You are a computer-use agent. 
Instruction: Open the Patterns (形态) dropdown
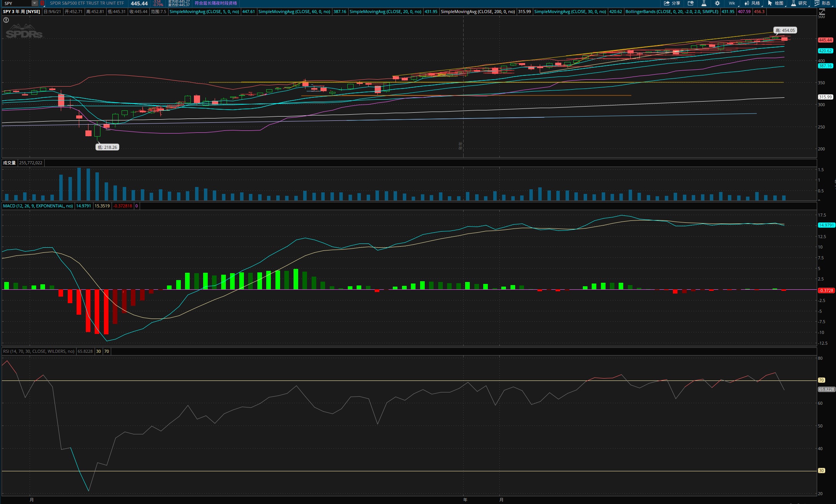point(822,3)
